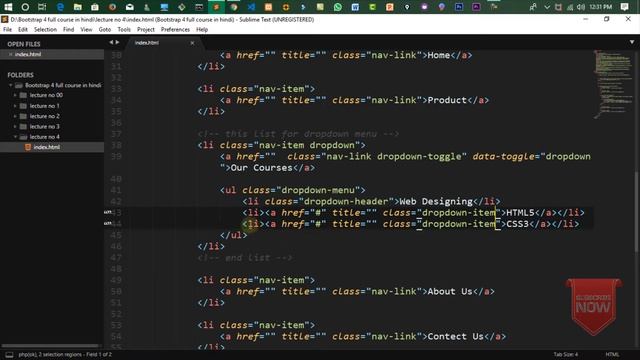Collapse the lecture no 4 folder
640x360 pixels.
(15, 137)
